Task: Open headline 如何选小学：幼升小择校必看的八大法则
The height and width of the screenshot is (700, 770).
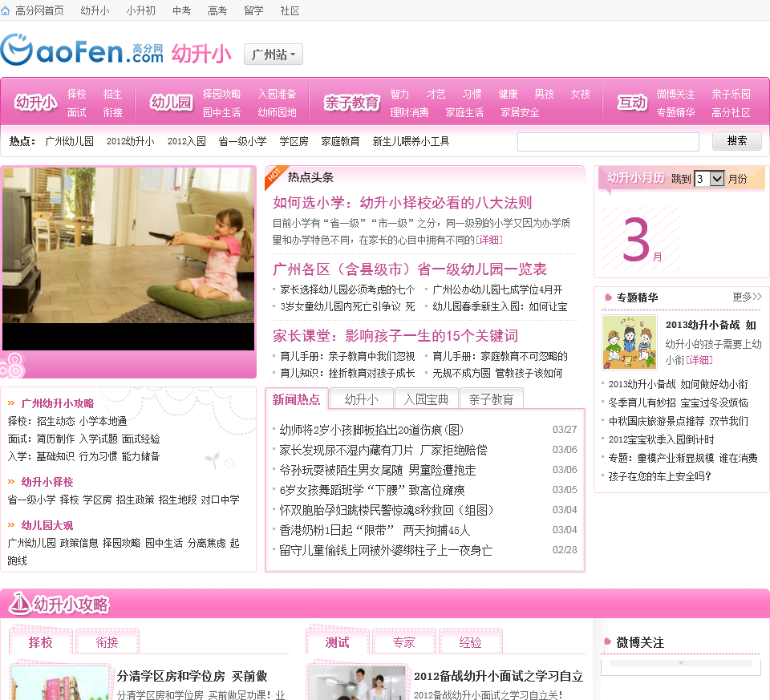Action: coord(402,202)
